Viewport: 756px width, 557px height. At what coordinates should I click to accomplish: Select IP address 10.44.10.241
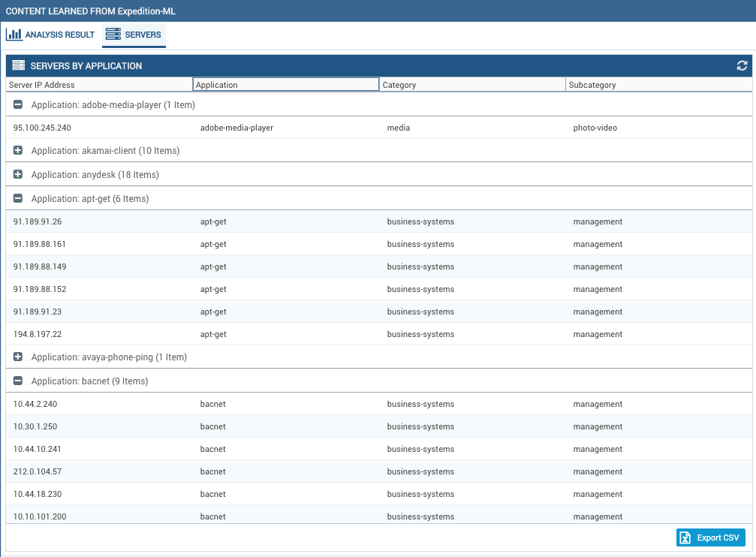tap(37, 449)
